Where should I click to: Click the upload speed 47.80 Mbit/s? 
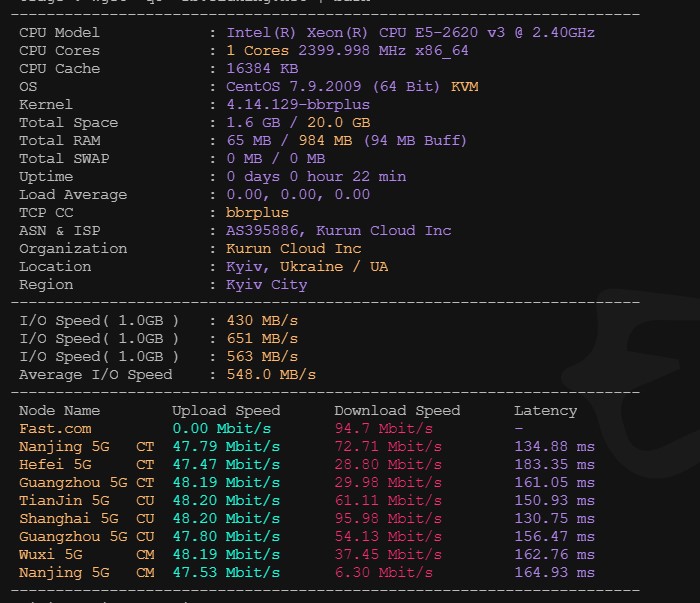pos(226,536)
